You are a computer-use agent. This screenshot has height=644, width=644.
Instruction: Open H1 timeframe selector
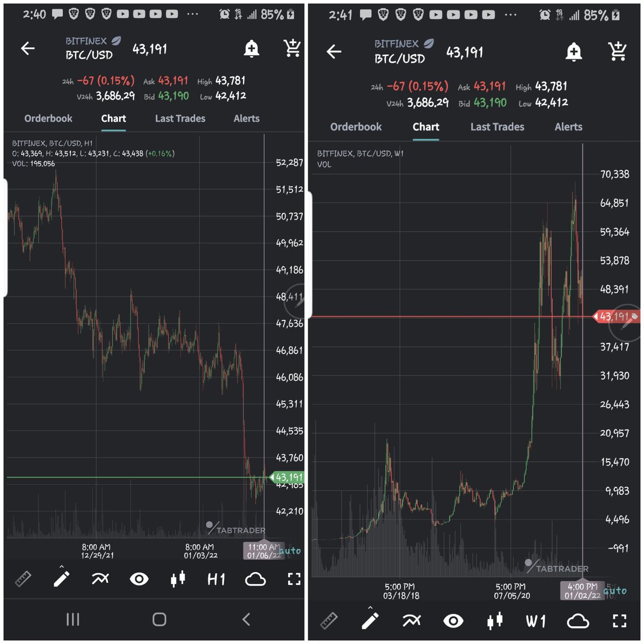pyautogui.click(x=216, y=579)
